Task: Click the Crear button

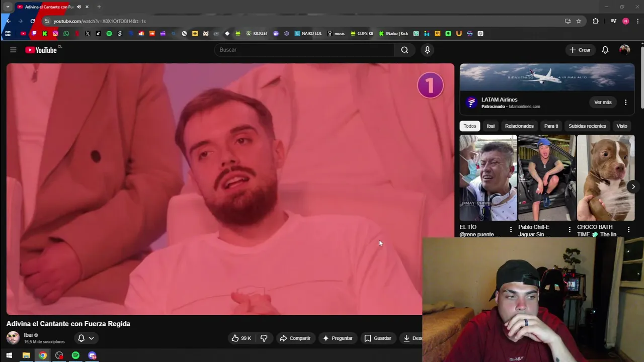Action: (x=580, y=50)
